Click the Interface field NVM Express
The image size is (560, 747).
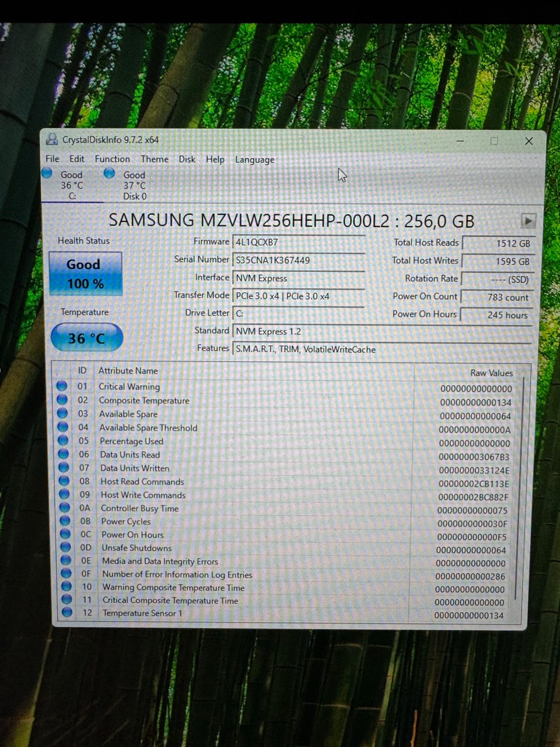(299, 278)
